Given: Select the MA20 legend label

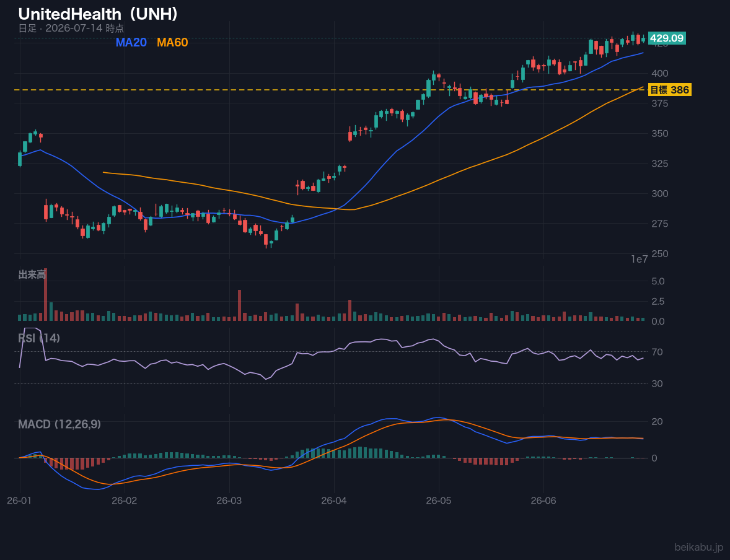Looking at the screenshot, I should tap(131, 42).
